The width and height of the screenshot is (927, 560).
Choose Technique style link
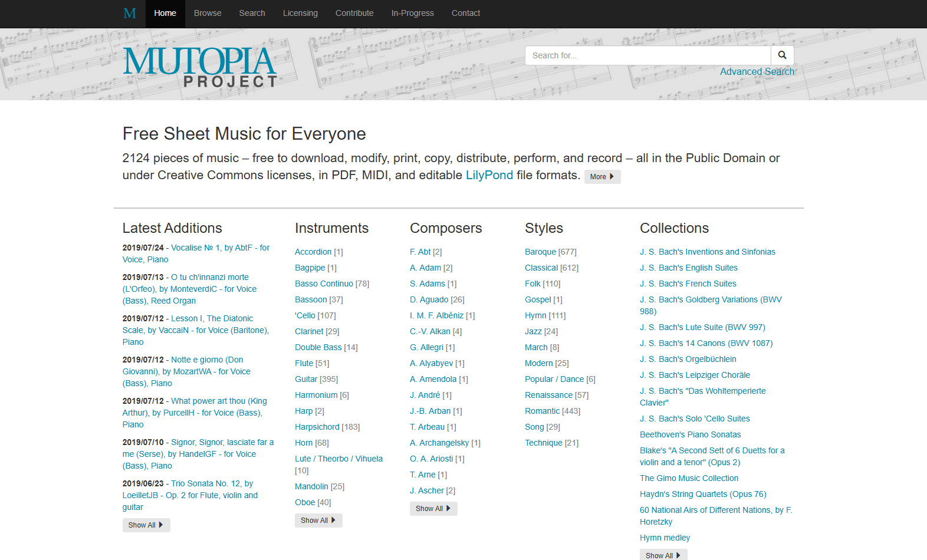[544, 443]
